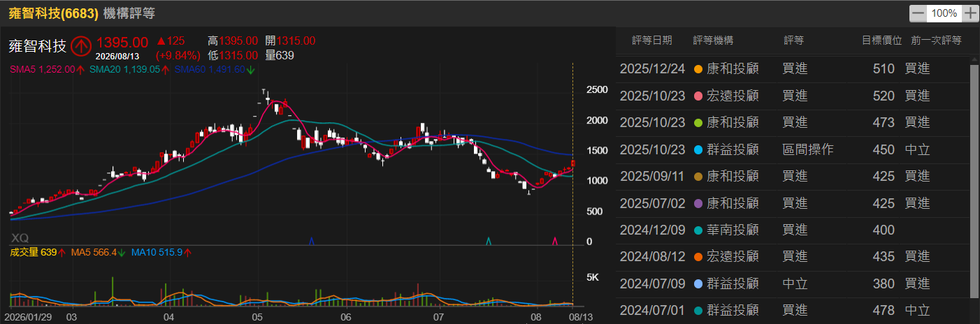Click the blue dot beside 群益投顧 區間操作

[x=698, y=150]
